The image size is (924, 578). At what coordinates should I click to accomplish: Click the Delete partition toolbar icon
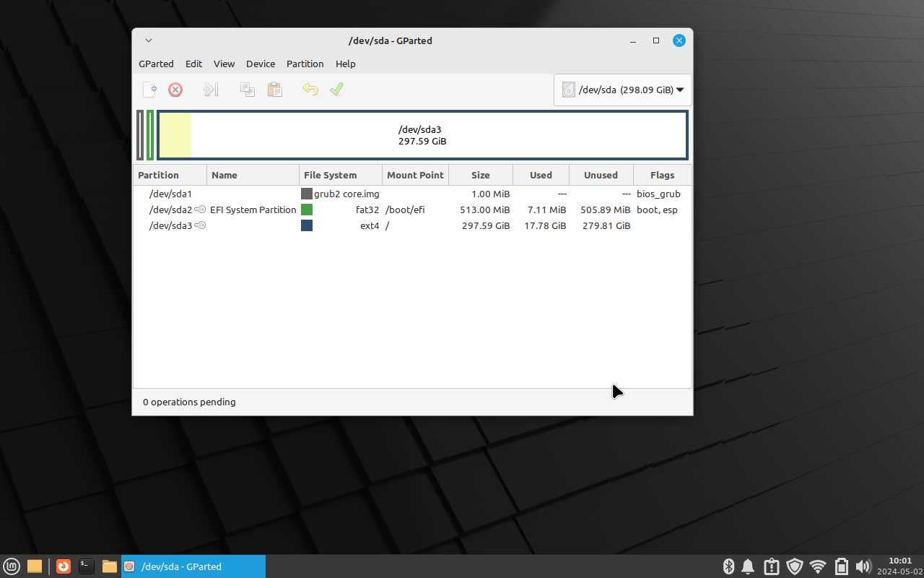point(175,90)
